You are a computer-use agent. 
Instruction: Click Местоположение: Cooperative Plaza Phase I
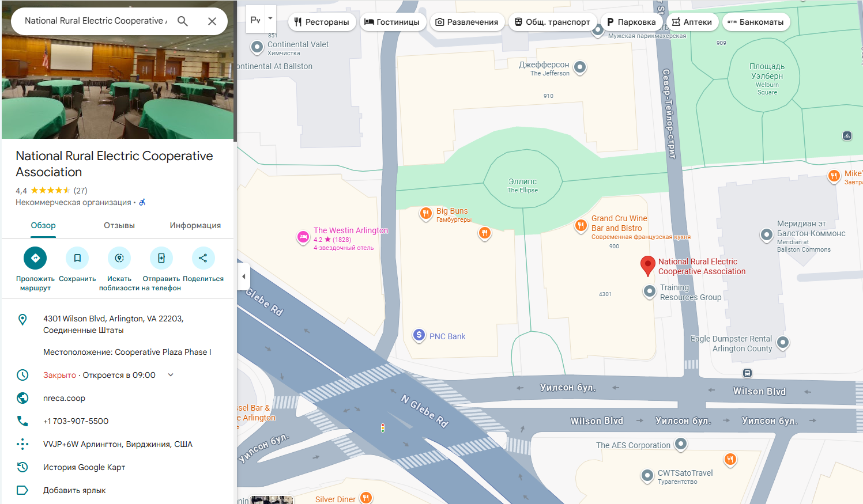(127, 352)
